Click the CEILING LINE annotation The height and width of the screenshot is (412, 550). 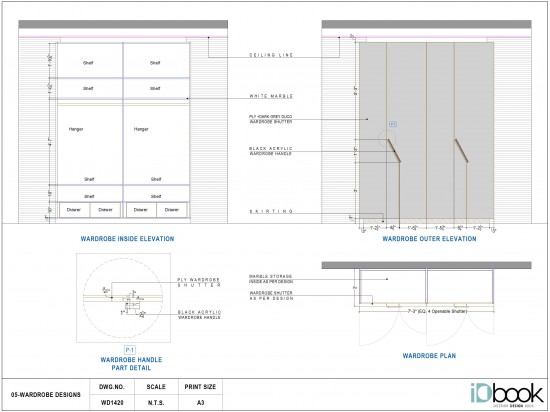click(x=271, y=55)
